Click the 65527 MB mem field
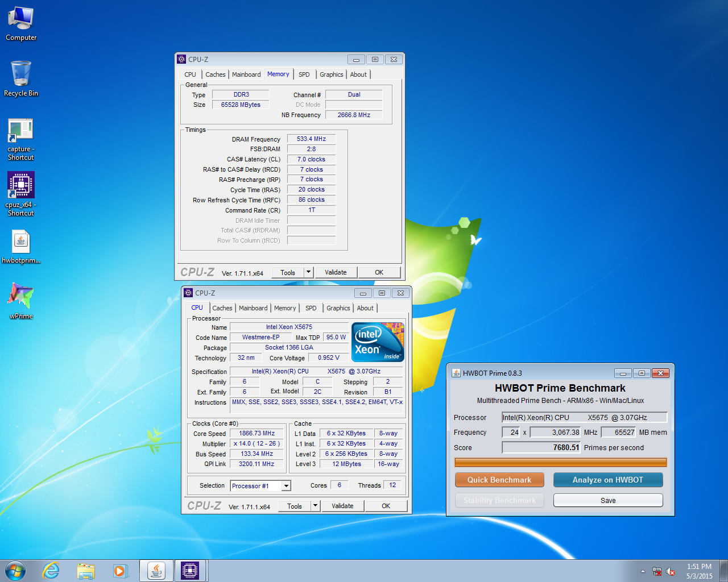This screenshot has height=582, width=728. (618, 433)
